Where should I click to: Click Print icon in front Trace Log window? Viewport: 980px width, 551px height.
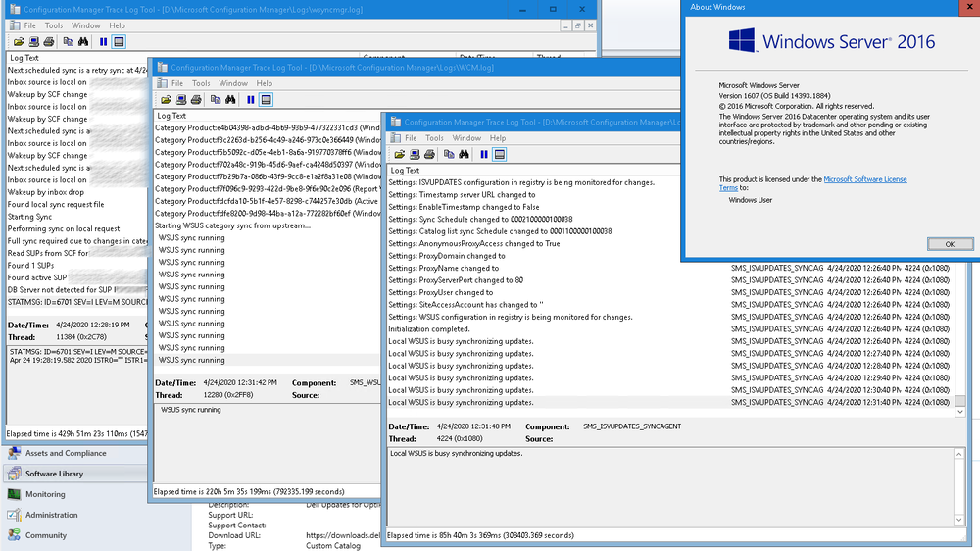[x=429, y=155]
